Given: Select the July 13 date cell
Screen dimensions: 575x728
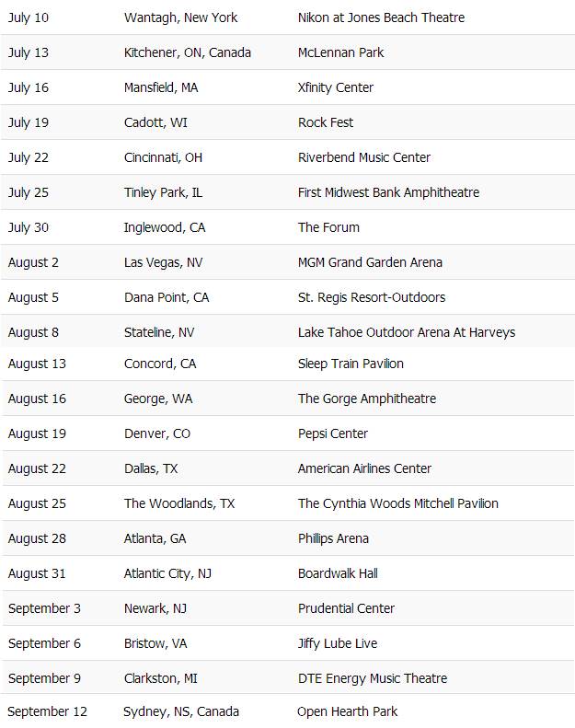Looking at the screenshot, I should (x=29, y=52).
